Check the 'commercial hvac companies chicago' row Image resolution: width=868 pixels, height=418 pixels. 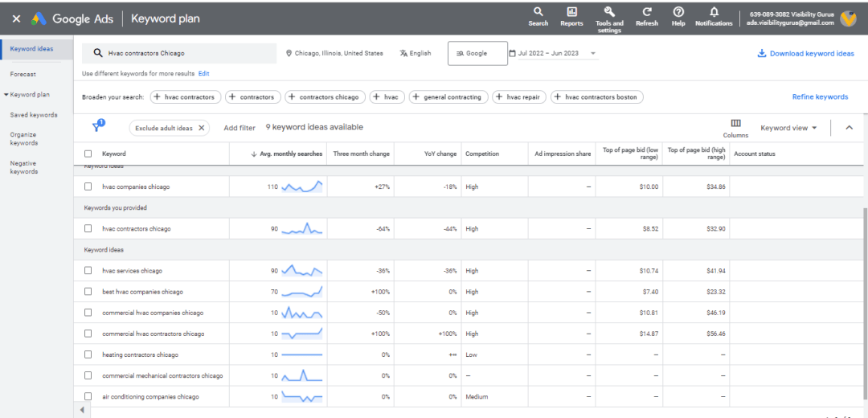coord(88,313)
